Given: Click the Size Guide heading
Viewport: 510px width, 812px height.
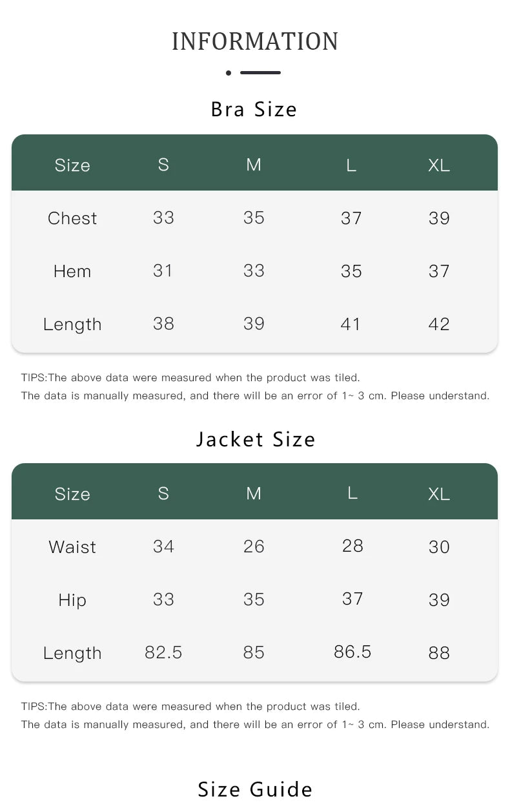Looking at the screenshot, I should click(x=255, y=789).
